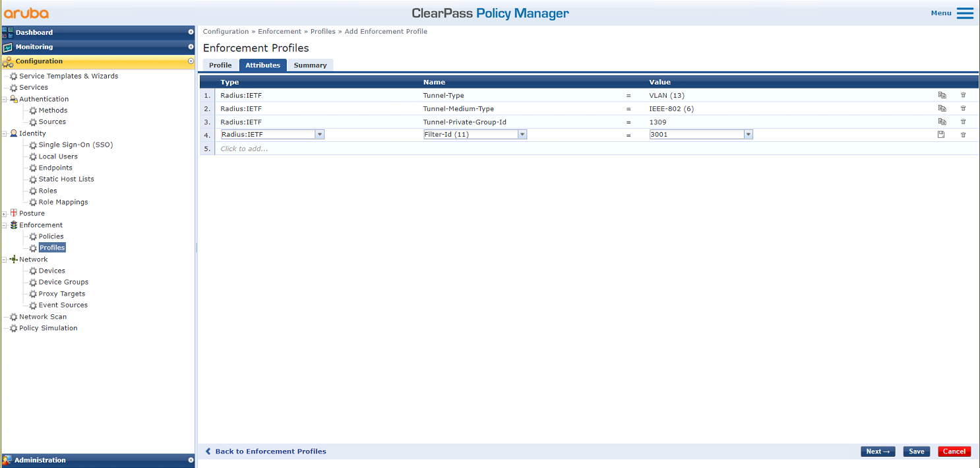Delete the Filter-Id attribute row
Viewport: 980px width, 468px height.
pos(963,135)
